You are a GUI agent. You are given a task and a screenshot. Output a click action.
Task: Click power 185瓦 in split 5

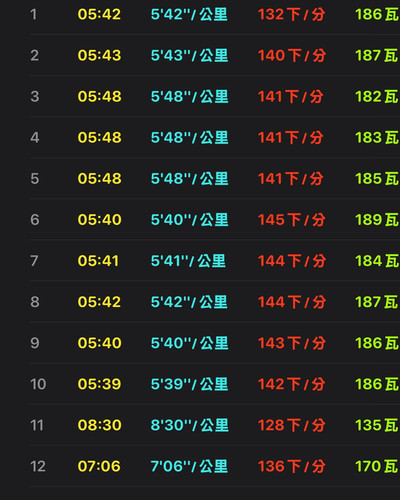coord(377,178)
